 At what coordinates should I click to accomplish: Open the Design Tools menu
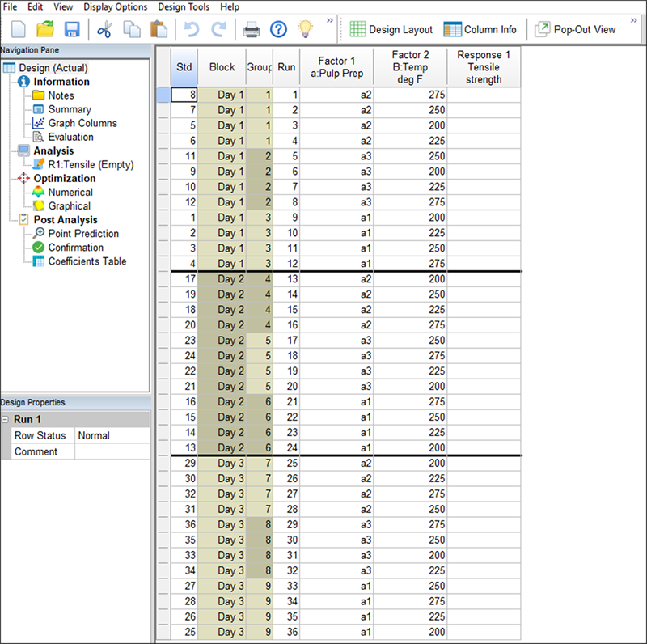(184, 6)
